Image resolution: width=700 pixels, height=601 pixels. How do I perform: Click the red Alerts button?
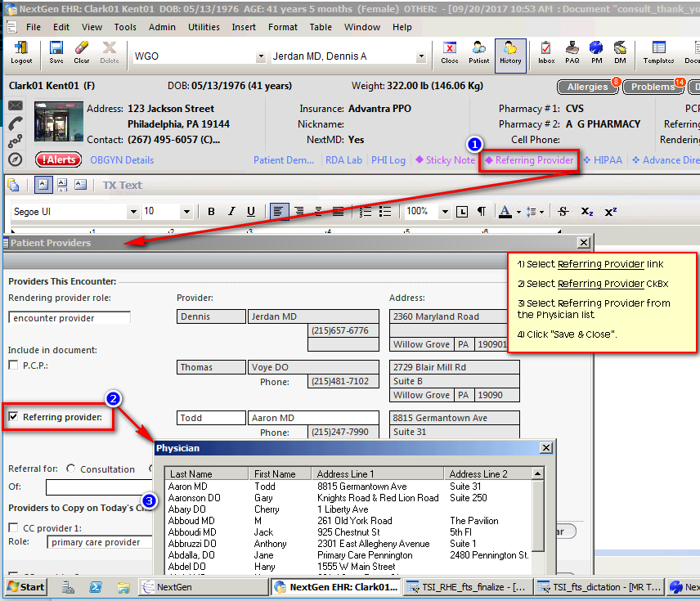[59, 159]
